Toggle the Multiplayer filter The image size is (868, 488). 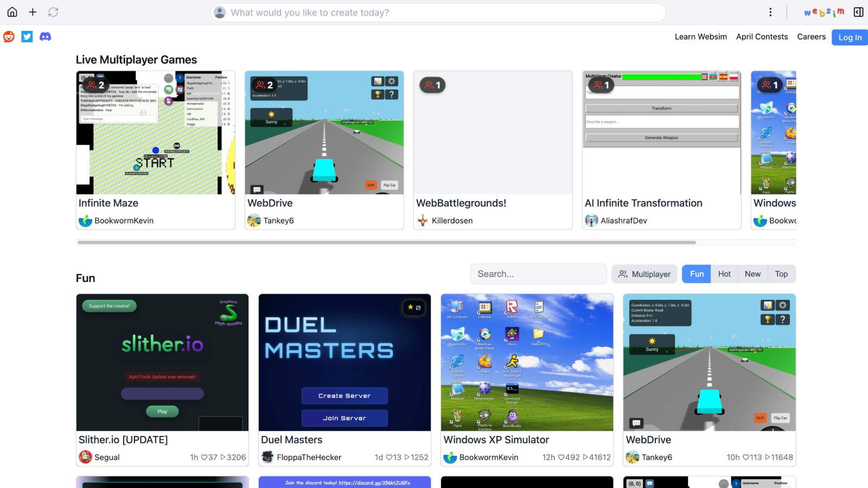point(644,274)
